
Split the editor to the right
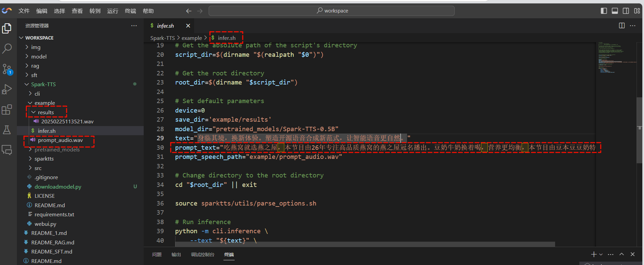point(622,26)
